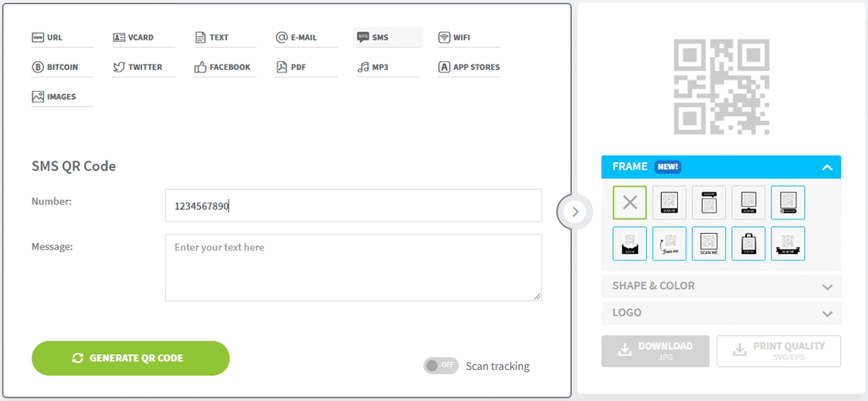868x401 pixels.
Task: Toggle the Scan tracking switch
Action: (x=441, y=366)
